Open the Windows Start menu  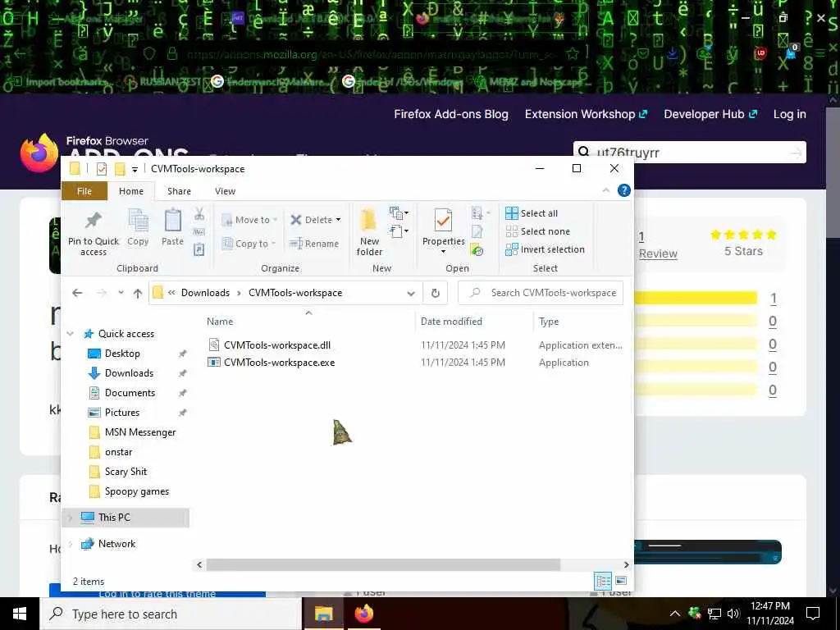tap(20, 614)
